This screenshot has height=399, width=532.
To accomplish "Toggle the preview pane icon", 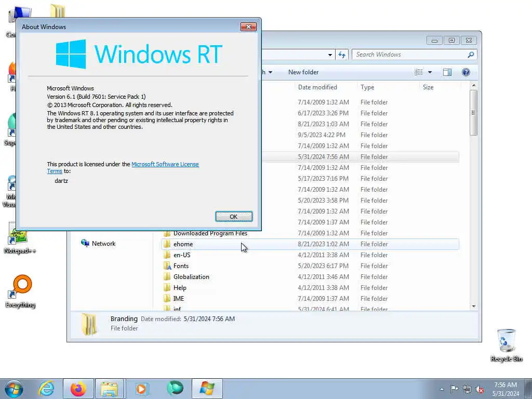I will tap(447, 72).
